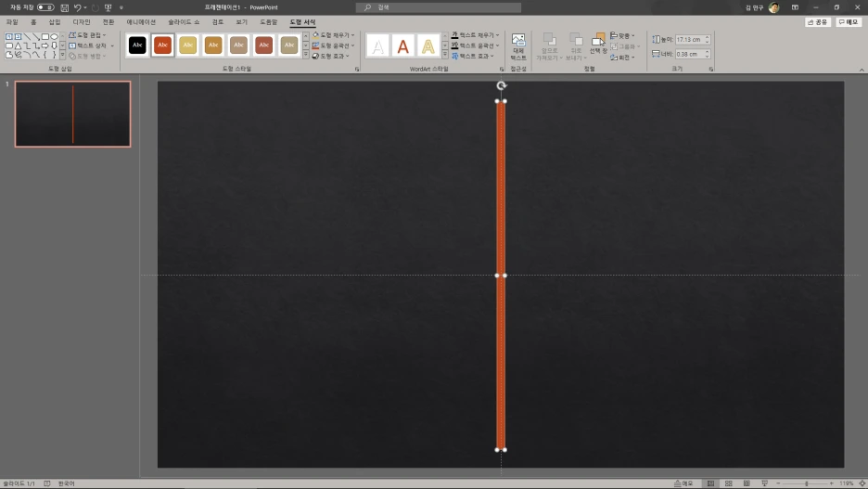Open 텍스트 윤곽선 (Text Outline) dropdown

point(475,45)
